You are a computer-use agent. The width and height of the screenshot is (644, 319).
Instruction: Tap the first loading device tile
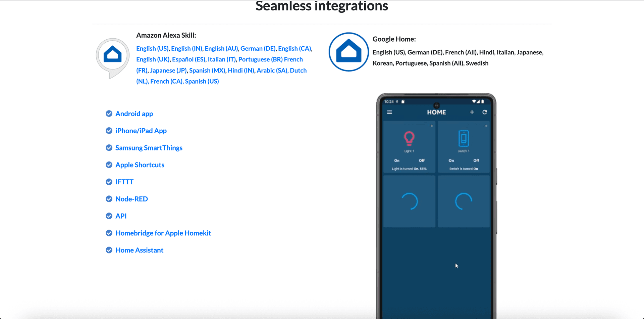pyautogui.click(x=409, y=201)
